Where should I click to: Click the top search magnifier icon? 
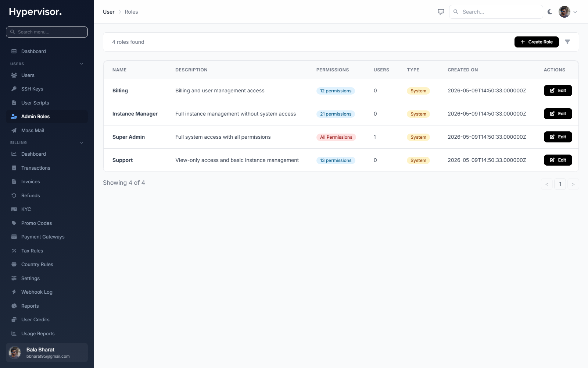(x=456, y=12)
